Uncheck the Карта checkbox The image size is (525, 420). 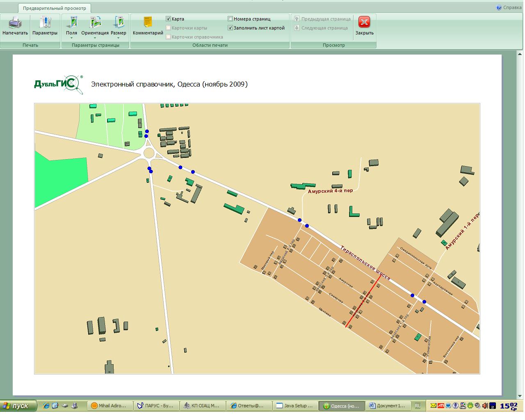pos(169,19)
